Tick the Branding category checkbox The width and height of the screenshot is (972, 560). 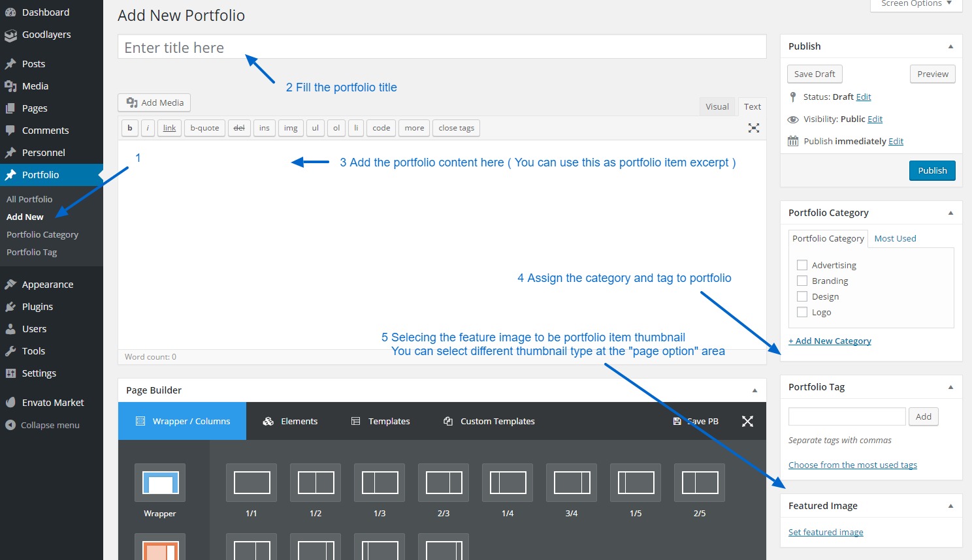802,281
